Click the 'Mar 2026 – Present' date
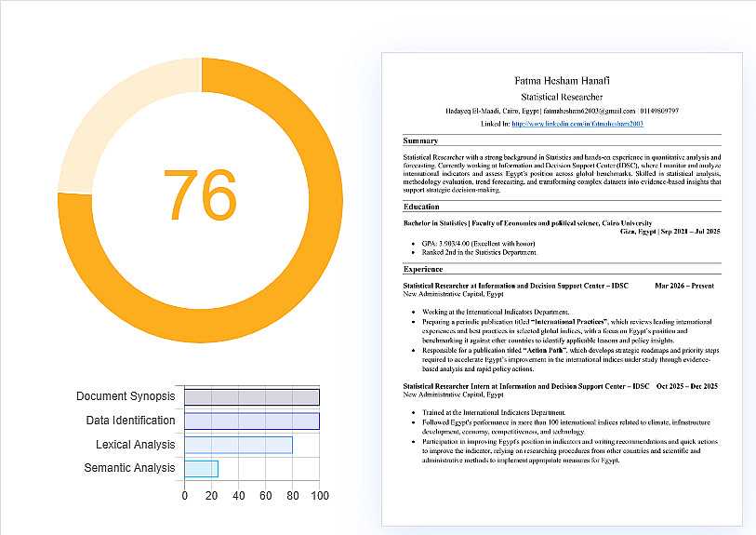 click(x=684, y=286)
